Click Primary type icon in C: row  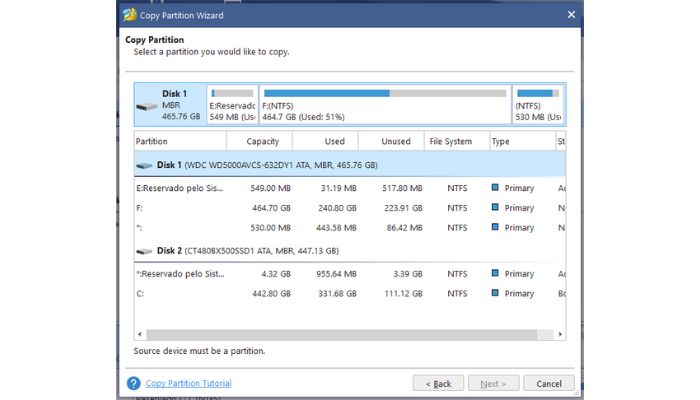[x=495, y=293]
